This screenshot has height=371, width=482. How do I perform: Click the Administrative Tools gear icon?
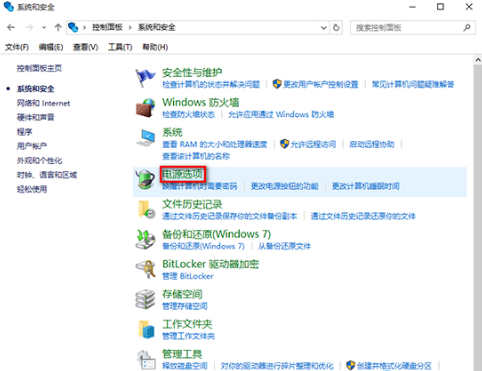[146, 359]
